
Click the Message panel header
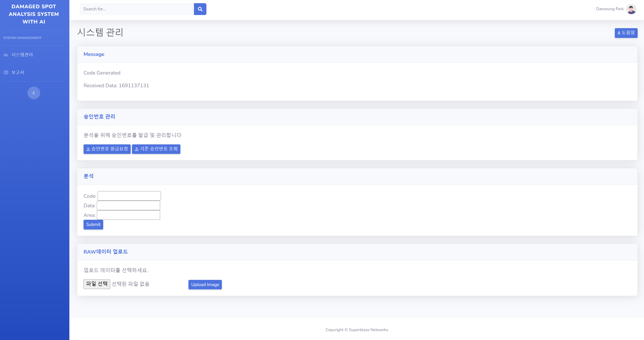(94, 54)
